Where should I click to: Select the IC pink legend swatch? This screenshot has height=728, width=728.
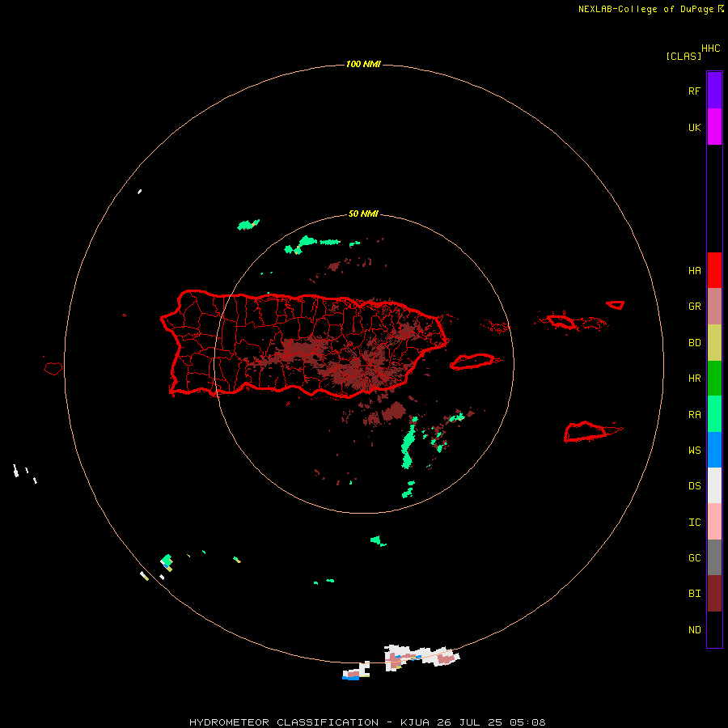(x=714, y=522)
